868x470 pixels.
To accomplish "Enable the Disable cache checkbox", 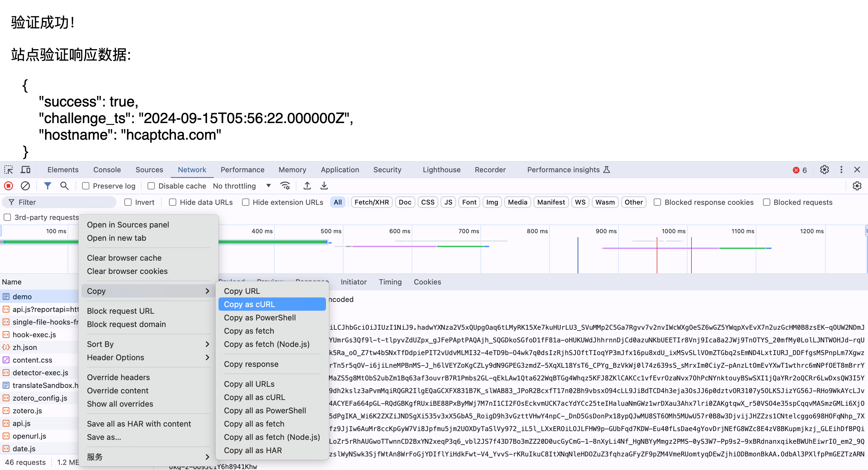I will click(x=151, y=186).
